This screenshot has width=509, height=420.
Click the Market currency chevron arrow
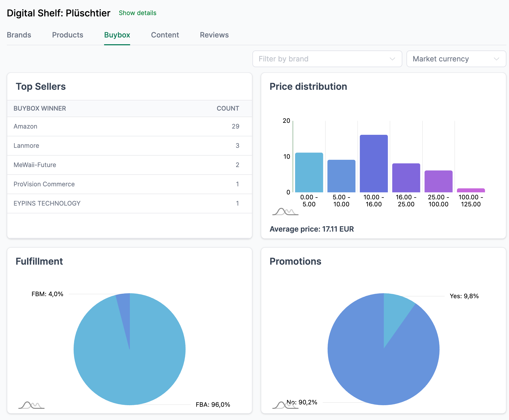(496, 59)
